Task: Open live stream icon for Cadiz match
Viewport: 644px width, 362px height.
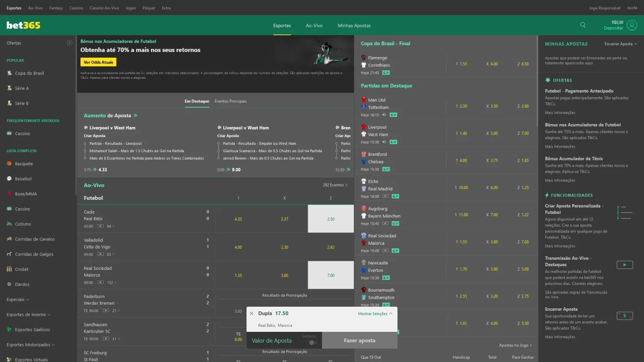Action: pos(101,226)
